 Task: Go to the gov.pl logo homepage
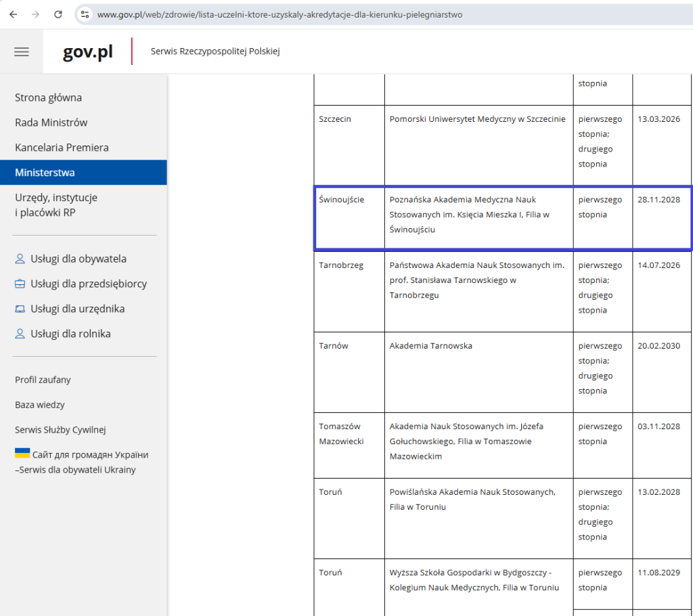click(87, 52)
